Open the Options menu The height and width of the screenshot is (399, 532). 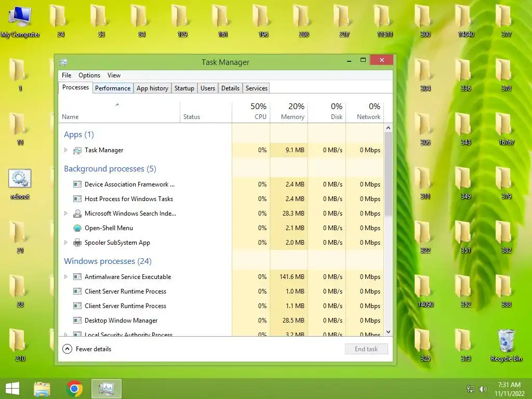pyautogui.click(x=89, y=75)
